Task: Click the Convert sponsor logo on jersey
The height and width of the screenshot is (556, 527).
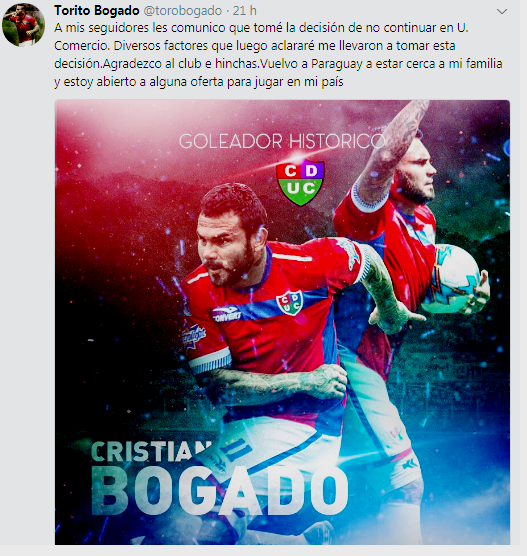Action: [226, 313]
